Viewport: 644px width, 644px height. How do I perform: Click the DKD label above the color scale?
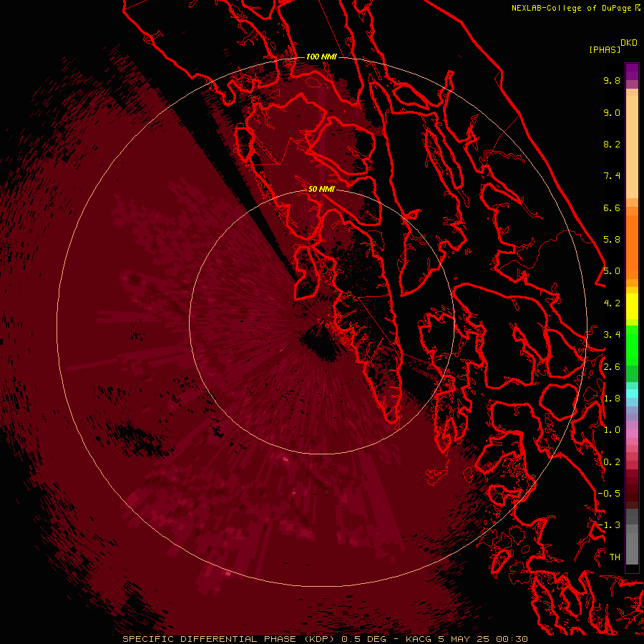[x=629, y=43]
